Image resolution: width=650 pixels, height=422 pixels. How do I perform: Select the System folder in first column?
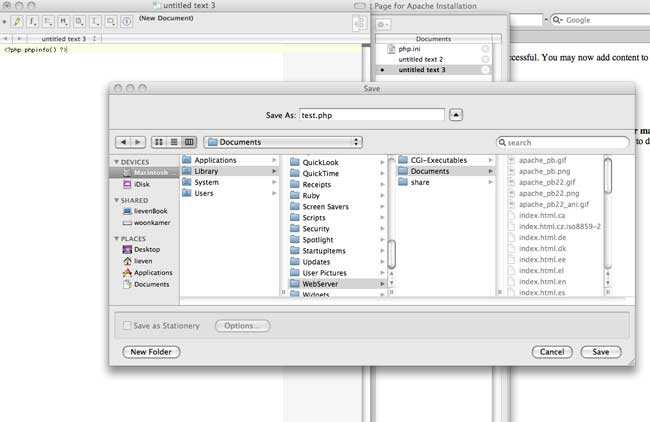(x=230, y=182)
